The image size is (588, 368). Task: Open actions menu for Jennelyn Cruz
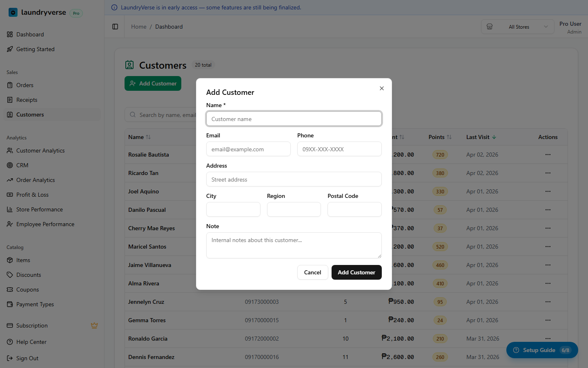point(548,302)
